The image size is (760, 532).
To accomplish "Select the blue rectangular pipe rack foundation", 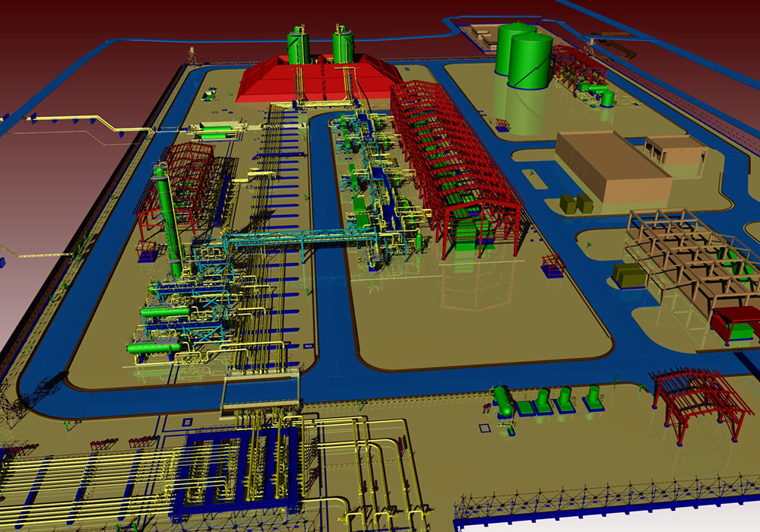I will click(236, 464).
